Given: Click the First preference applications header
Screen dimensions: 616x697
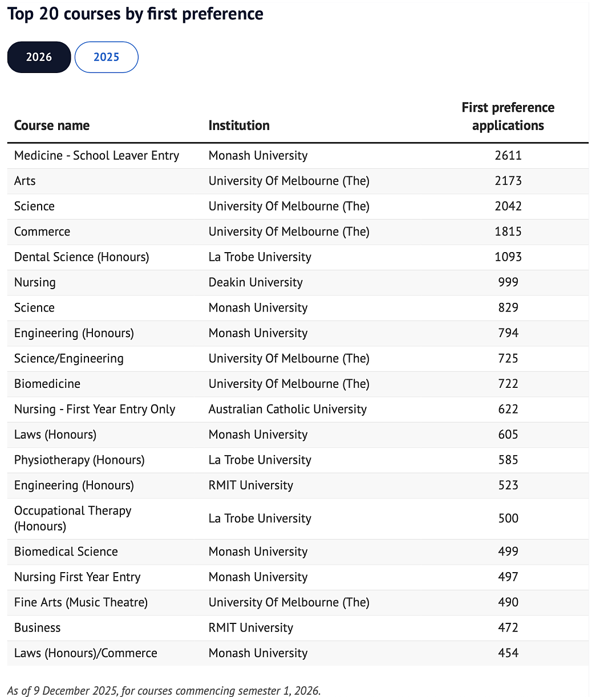Looking at the screenshot, I should (508, 116).
